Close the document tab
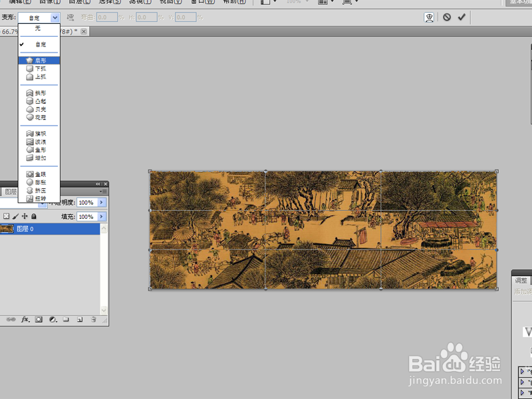 (84, 31)
